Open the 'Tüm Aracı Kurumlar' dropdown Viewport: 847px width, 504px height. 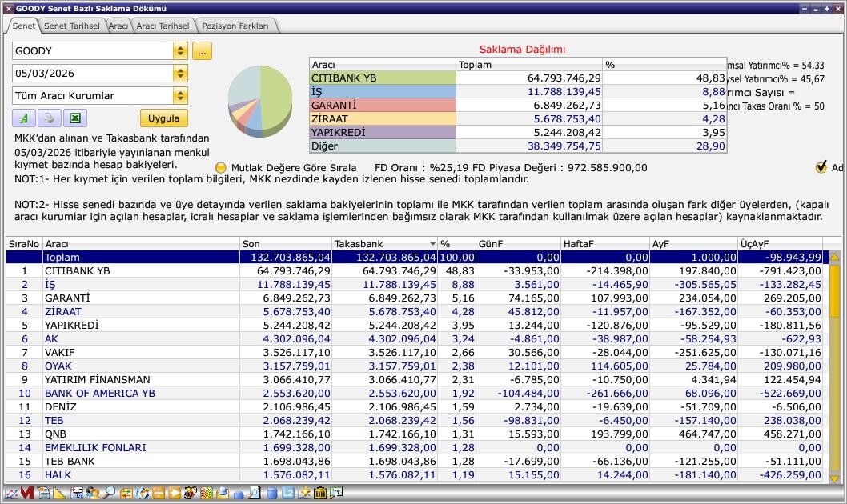click(x=180, y=96)
